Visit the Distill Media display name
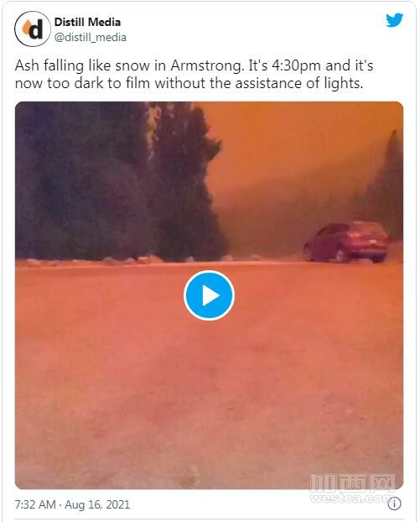The height and width of the screenshot is (522, 420). tap(87, 22)
